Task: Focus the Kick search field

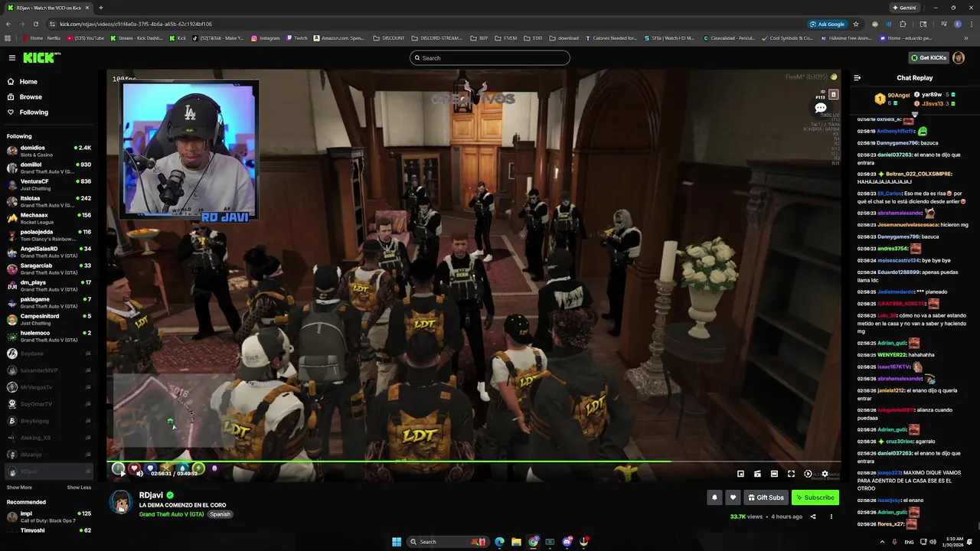Action: [x=490, y=58]
